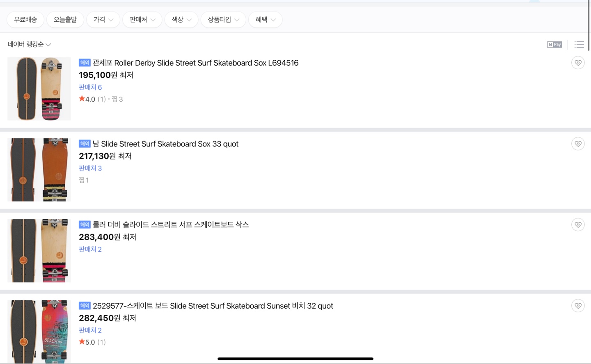Change sort order from 네이버 랭킹순
Image resolution: width=591 pixels, height=364 pixels.
[29, 44]
